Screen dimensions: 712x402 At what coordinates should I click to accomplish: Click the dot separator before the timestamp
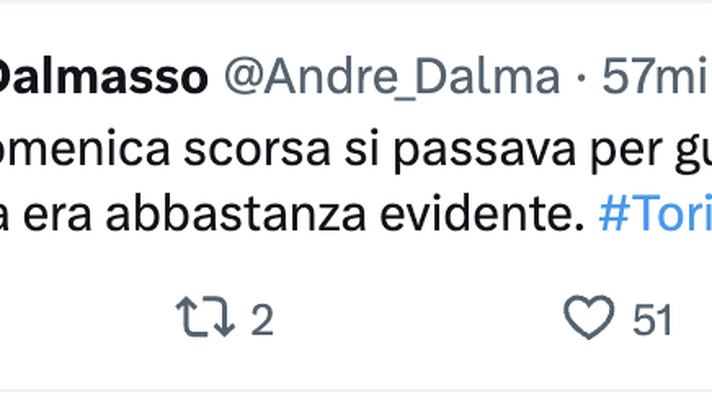(580, 77)
